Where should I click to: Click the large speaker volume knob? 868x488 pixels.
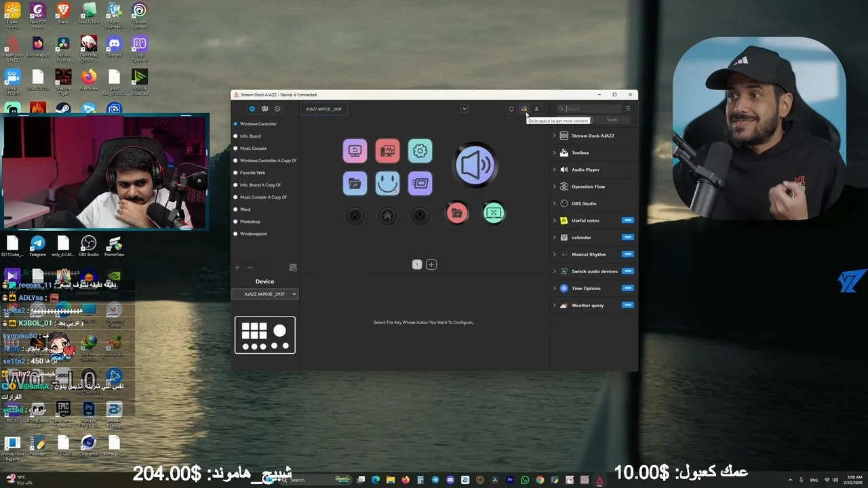[x=475, y=165]
